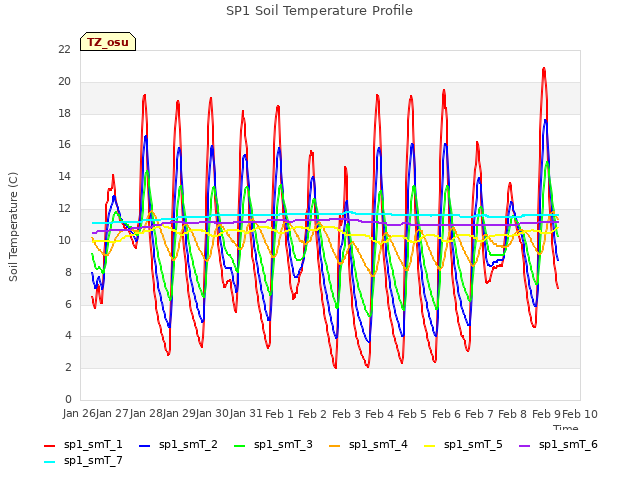640x480 pixels.
Task: Click the Feb 9 x-axis tick label
Action: (546, 414)
